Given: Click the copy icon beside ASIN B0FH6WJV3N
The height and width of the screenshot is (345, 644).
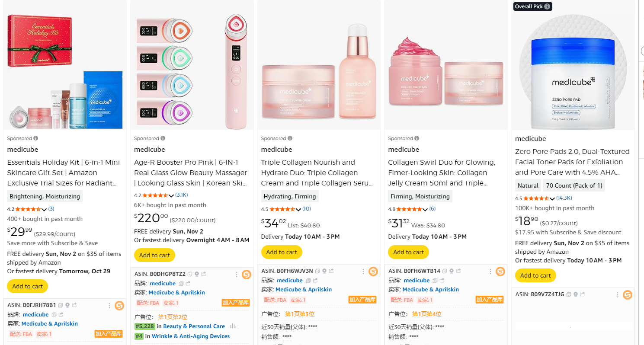Looking at the screenshot, I should [318, 271].
